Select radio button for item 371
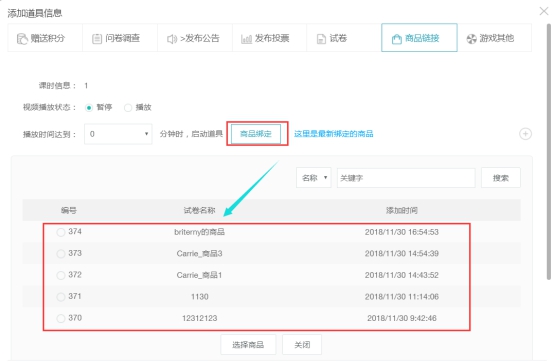 coord(61,297)
